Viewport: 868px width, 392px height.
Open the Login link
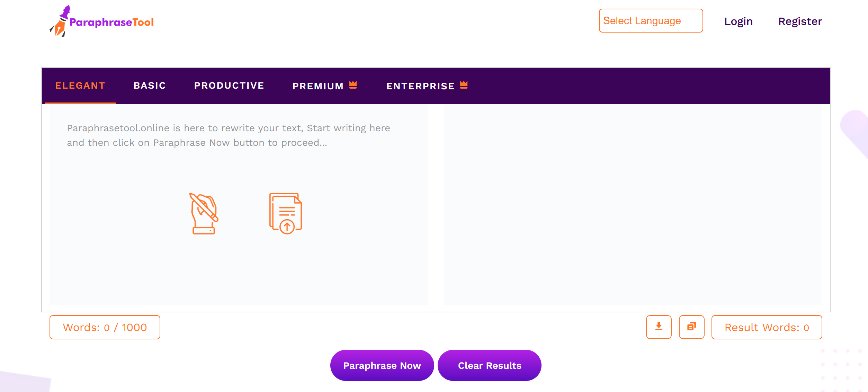tap(739, 21)
